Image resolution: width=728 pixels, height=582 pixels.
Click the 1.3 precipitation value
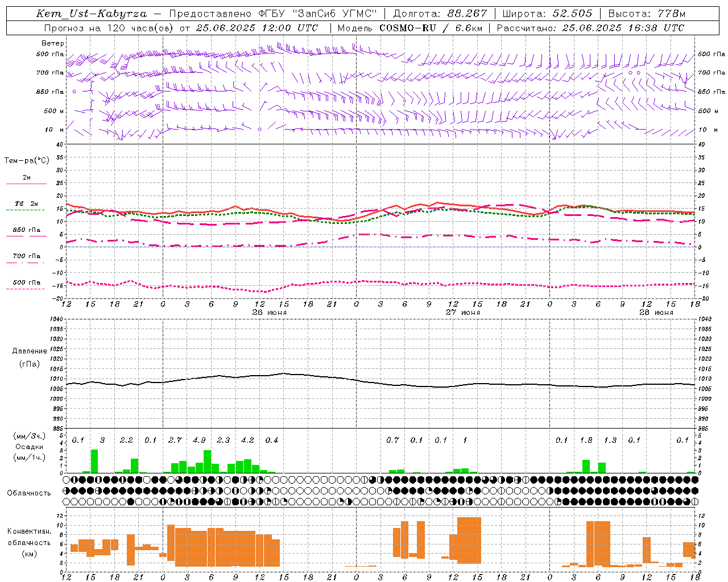pos(610,440)
